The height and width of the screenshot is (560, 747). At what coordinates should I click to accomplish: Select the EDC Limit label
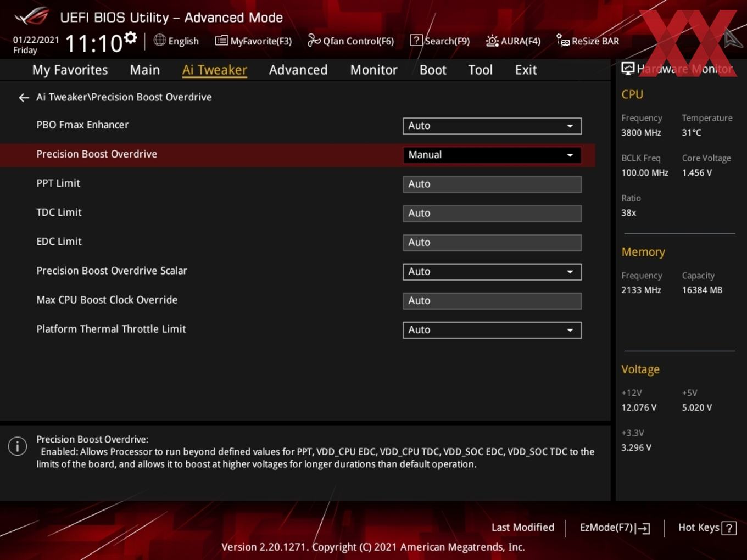click(x=59, y=242)
